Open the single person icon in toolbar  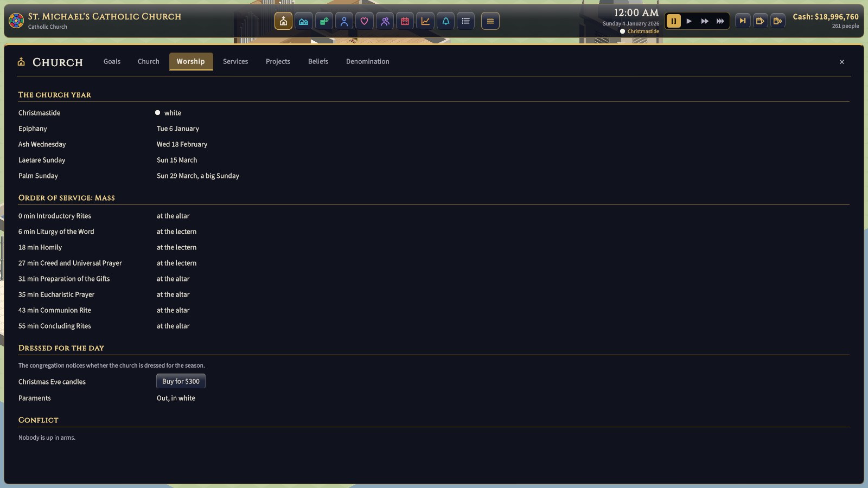point(344,21)
